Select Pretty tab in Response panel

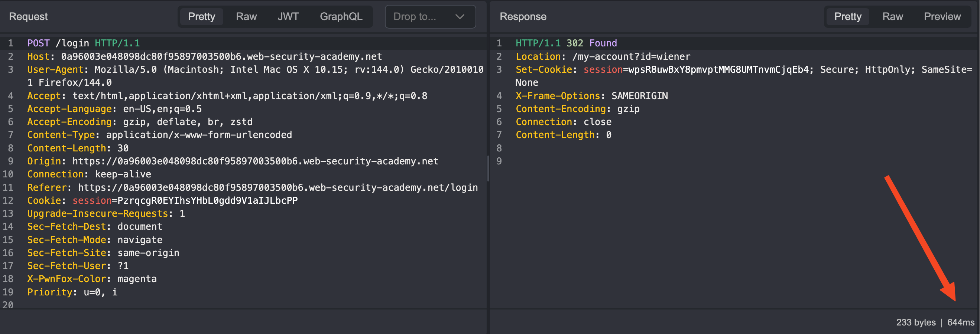[x=847, y=17]
